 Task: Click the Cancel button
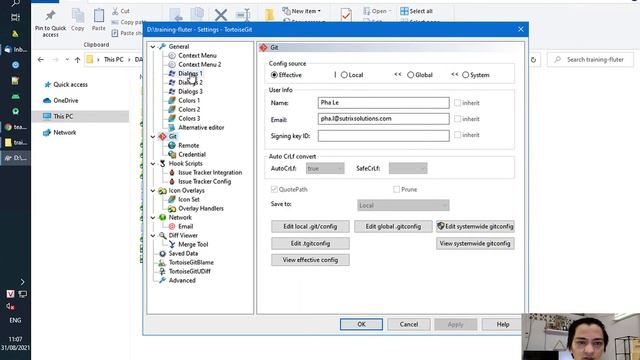[x=409, y=324]
